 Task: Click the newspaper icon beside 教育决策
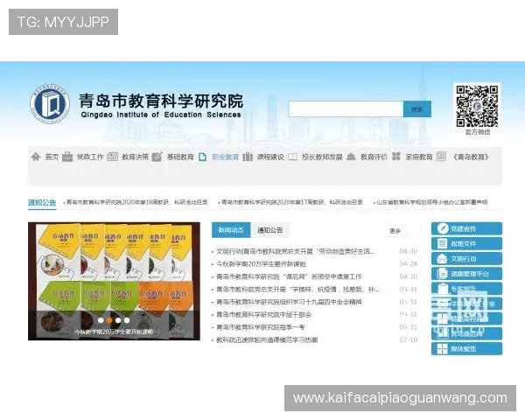113,157
